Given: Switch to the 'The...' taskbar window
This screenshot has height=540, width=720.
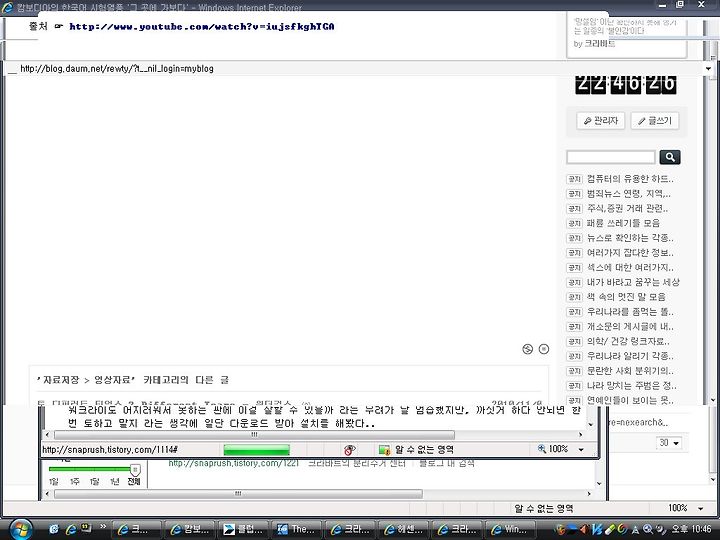Looking at the screenshot, I should point(296,529).
